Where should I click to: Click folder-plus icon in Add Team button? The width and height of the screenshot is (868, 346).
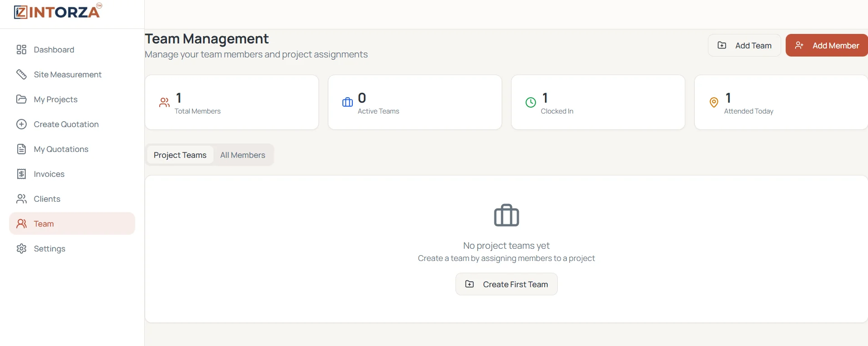(x=722, y=45)
